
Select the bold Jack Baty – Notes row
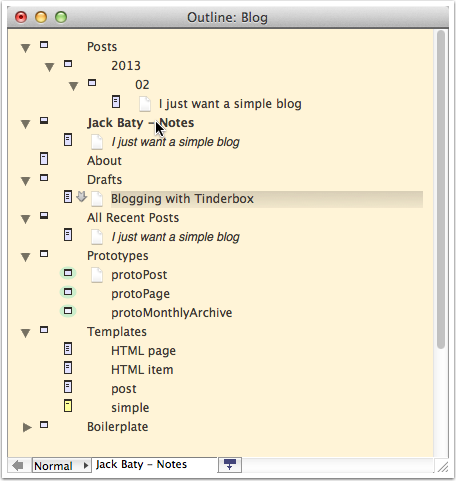pos(140,123)
